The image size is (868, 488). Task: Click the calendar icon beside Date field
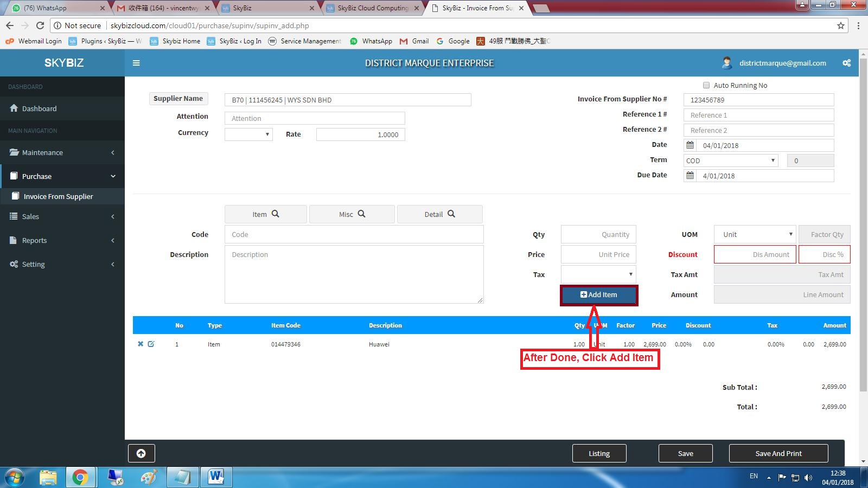(x=690, y=145)
